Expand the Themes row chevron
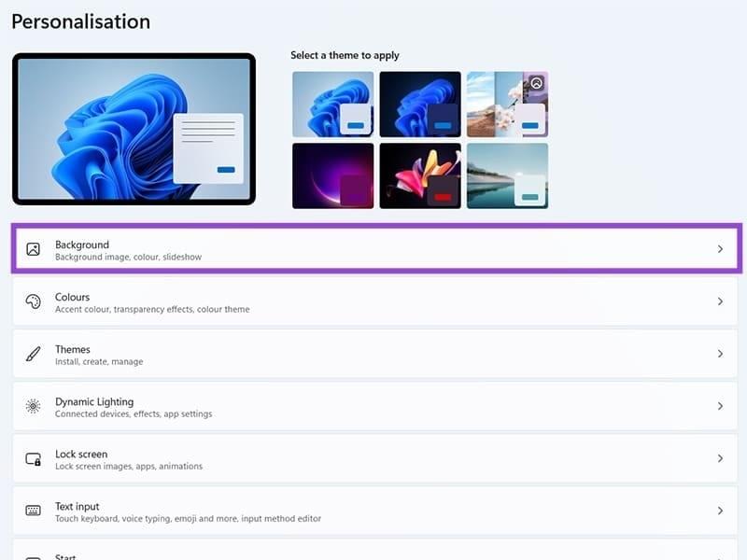The height and width of the screenshot is (560, 747). (x=721, y=354)
